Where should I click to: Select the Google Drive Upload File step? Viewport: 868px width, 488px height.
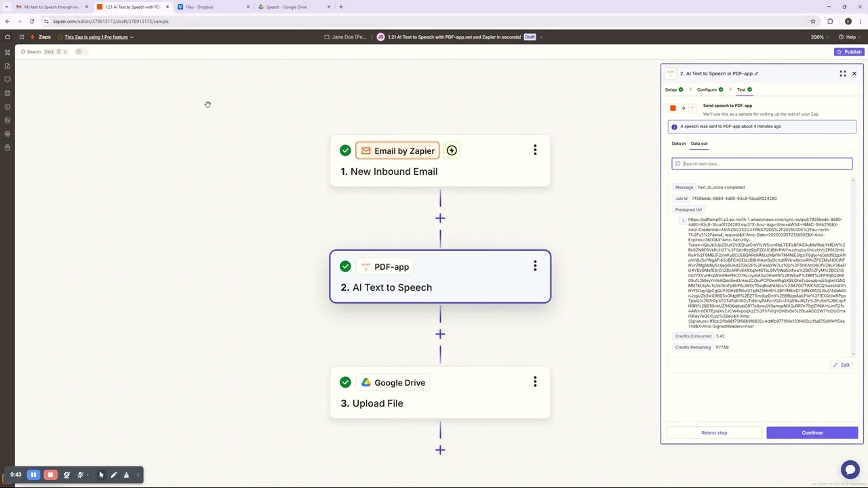point(440,392)
